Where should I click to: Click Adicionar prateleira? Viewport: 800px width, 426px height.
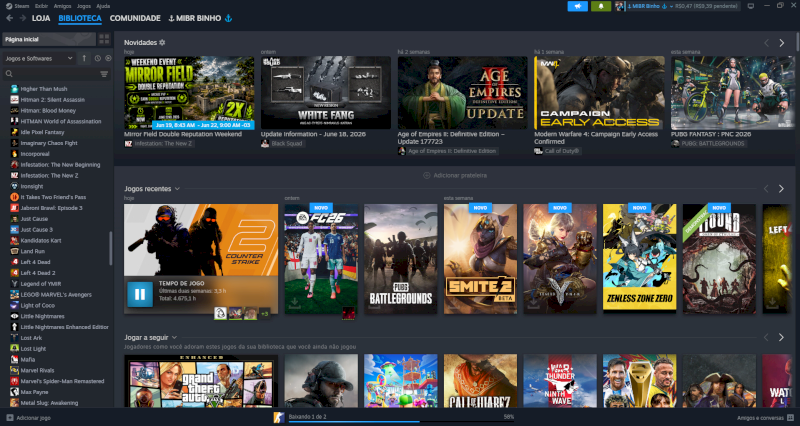(455, 175)
